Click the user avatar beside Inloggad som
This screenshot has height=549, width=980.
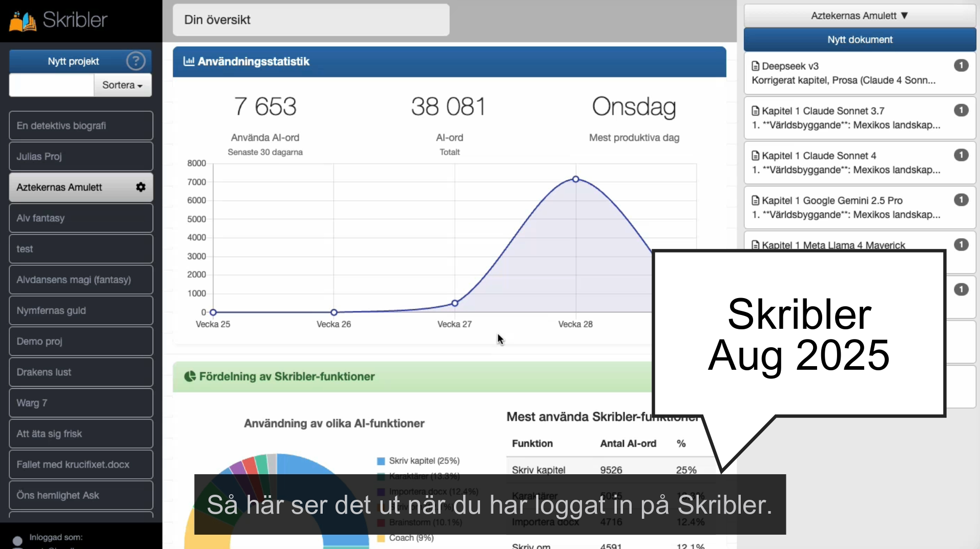click(17, 541)
